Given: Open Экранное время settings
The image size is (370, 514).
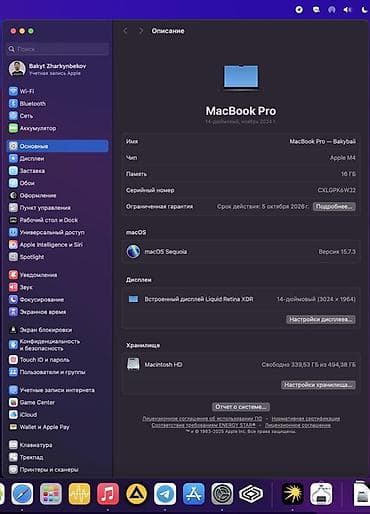Looking at the screenshot, I should tap(57, 312).
